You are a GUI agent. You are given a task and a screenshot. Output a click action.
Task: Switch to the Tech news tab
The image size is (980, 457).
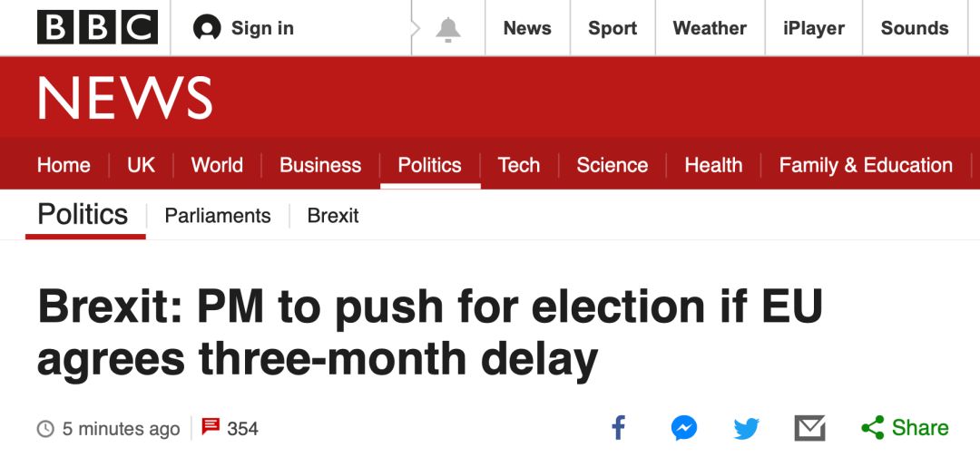click(x=519, y=165)
